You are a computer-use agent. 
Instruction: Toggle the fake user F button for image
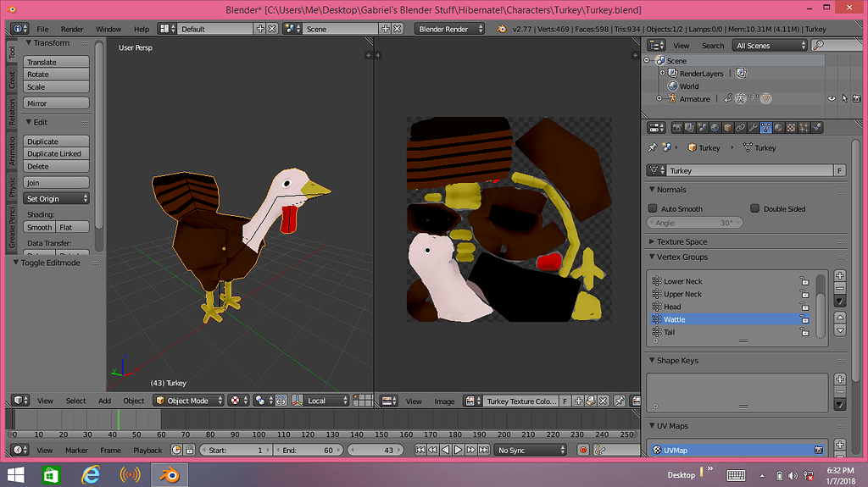(565, 401)
